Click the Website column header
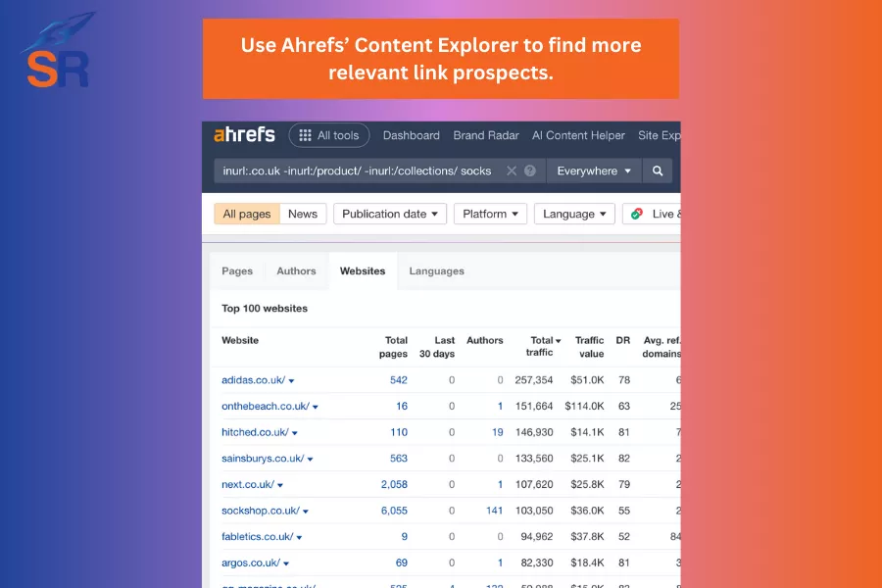The image size is (882, 588). click(x=240, y=340)
